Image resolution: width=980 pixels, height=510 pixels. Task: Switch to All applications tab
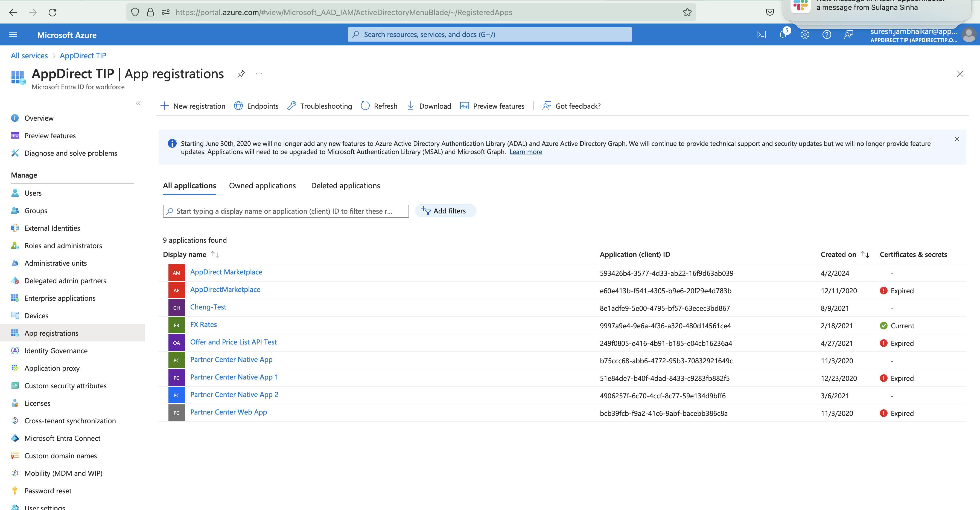(x=189, y=186)
